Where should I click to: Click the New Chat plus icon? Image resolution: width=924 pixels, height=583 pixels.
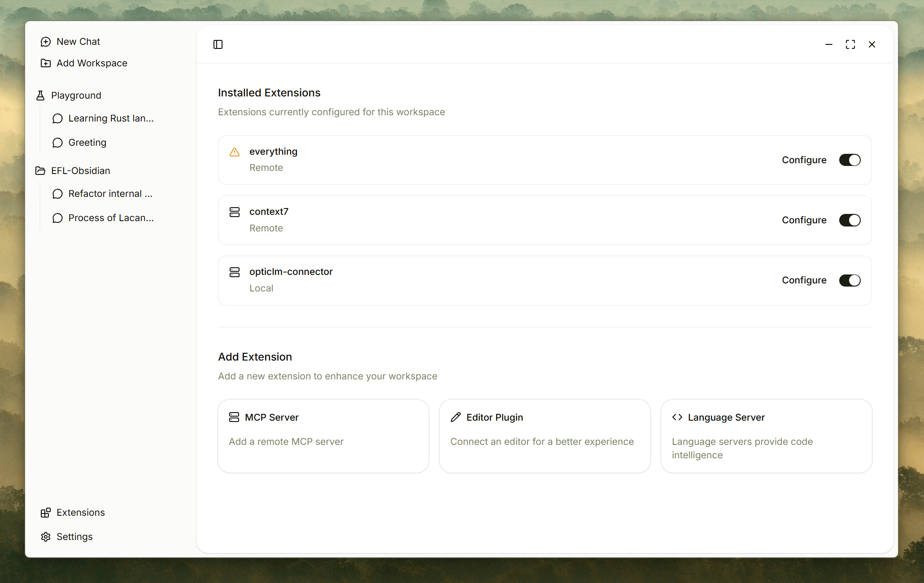pyautogui.click(x=46, y=42)
